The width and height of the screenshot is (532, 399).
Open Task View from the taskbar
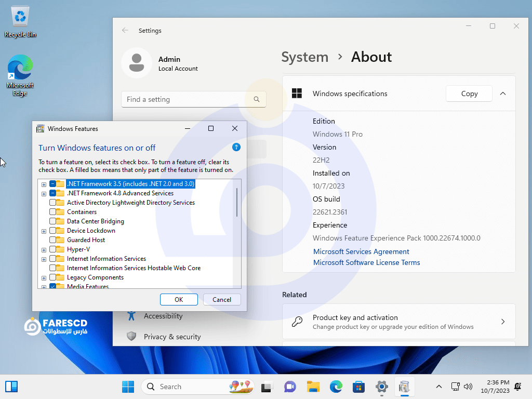267,387
